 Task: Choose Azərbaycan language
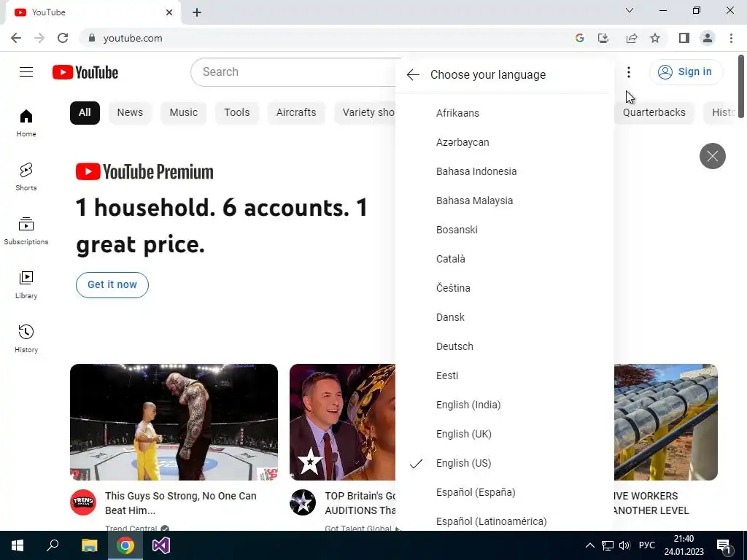pos(505,142)
